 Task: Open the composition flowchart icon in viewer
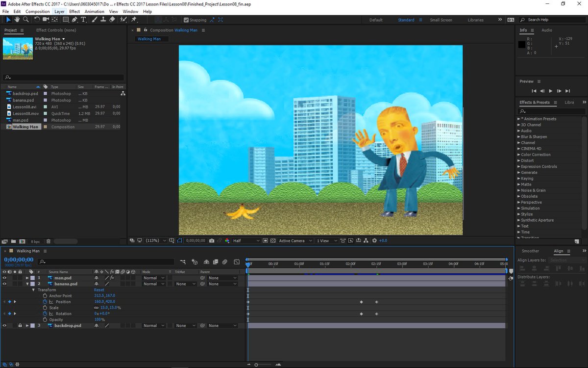coord(367,241)
